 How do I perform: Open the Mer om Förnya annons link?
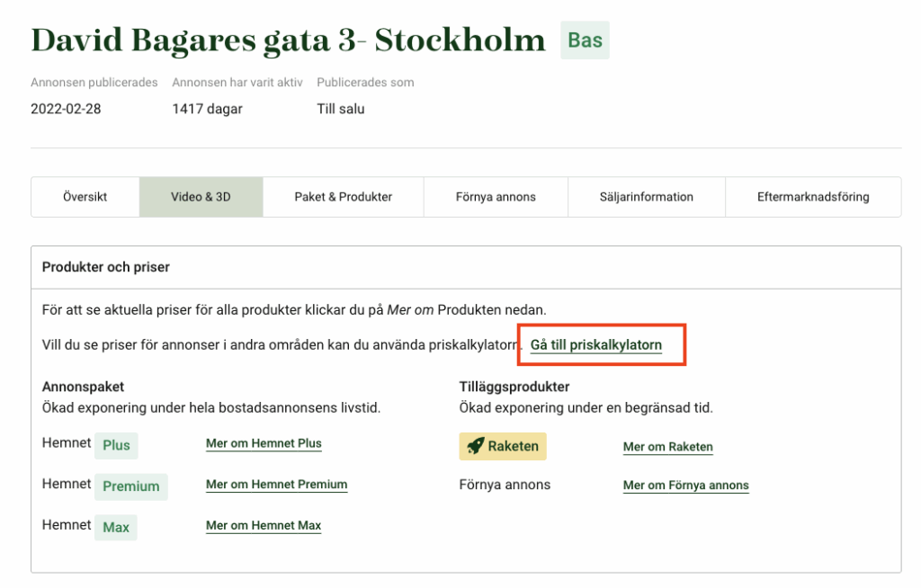[685, 486]
